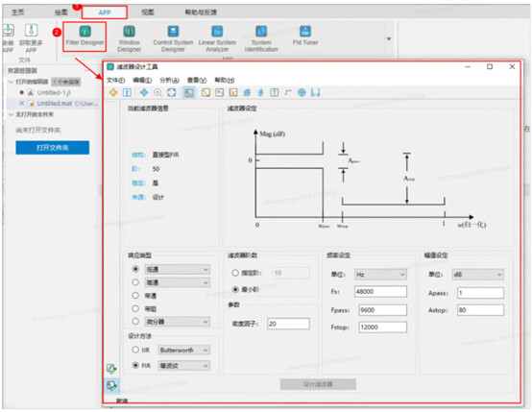Click the 设计滤波器 button
Screen dimensions: 532x412
[x=318, y=384]
